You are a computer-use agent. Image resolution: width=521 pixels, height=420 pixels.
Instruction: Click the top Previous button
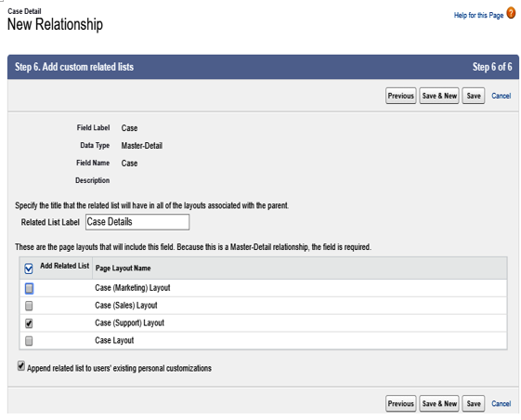[x=400, y=96]
